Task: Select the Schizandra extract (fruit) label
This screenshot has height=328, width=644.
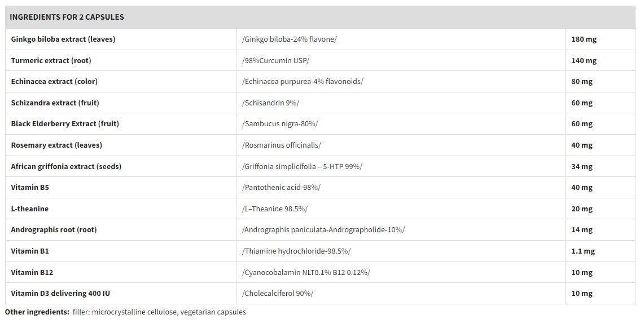Action: [55, 103]
